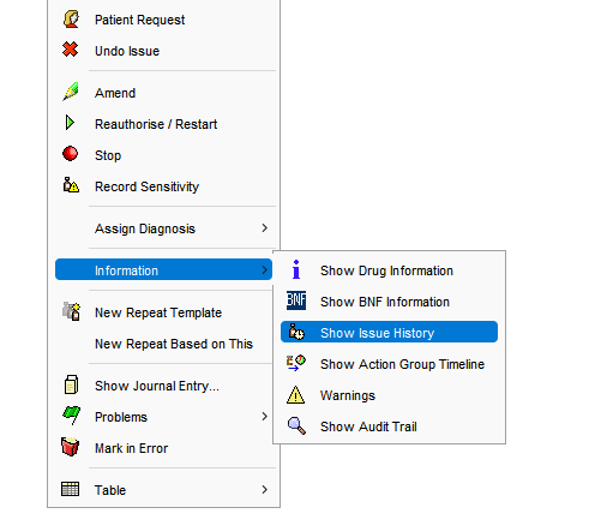The image size is (608, 516).
Task: Click the red circle Stop icon
Action: (x=70, y=154)
